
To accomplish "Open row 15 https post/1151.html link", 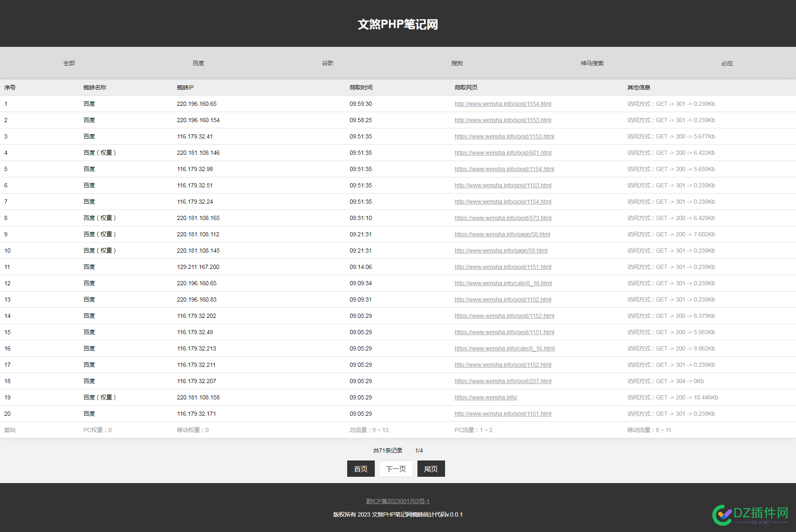I will 504,332.
